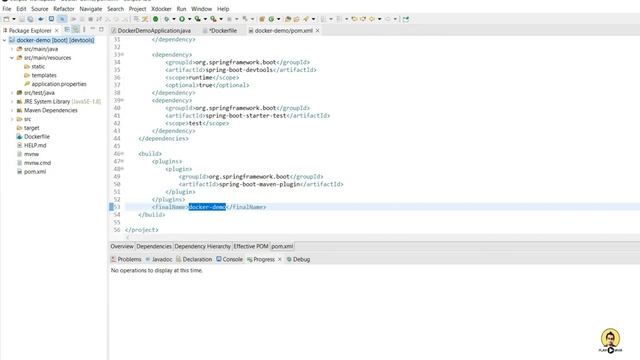This screenshot has width=640, height=360.
Task: Click the External Tools run icon
Action: click(x=213, y=19)
